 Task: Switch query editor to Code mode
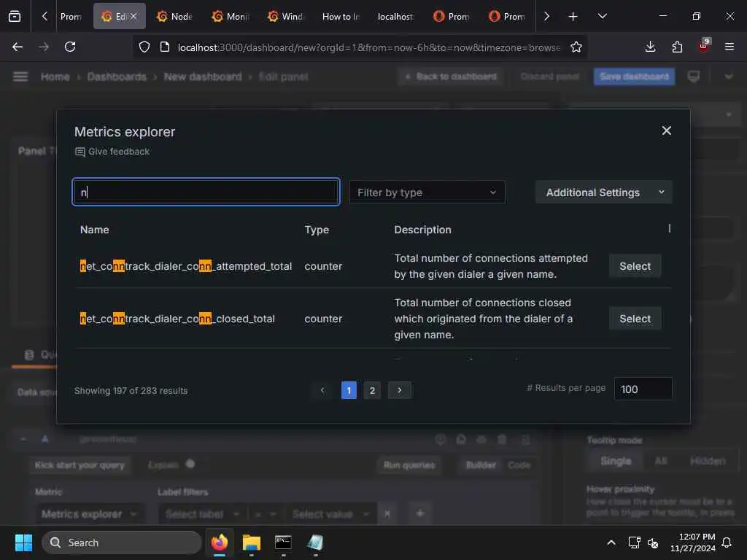(x=519, y=464)
